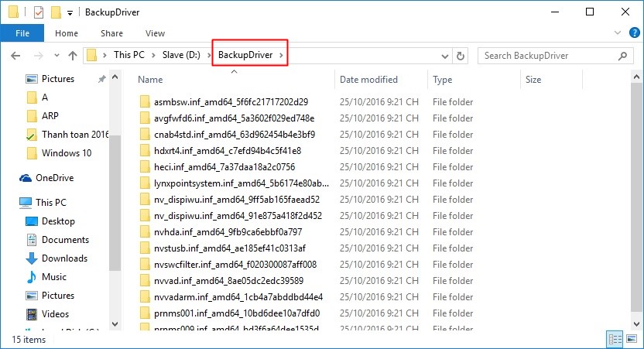Switch to the View ribbon tab
The image size is (644, 349).
coord(155,33)
